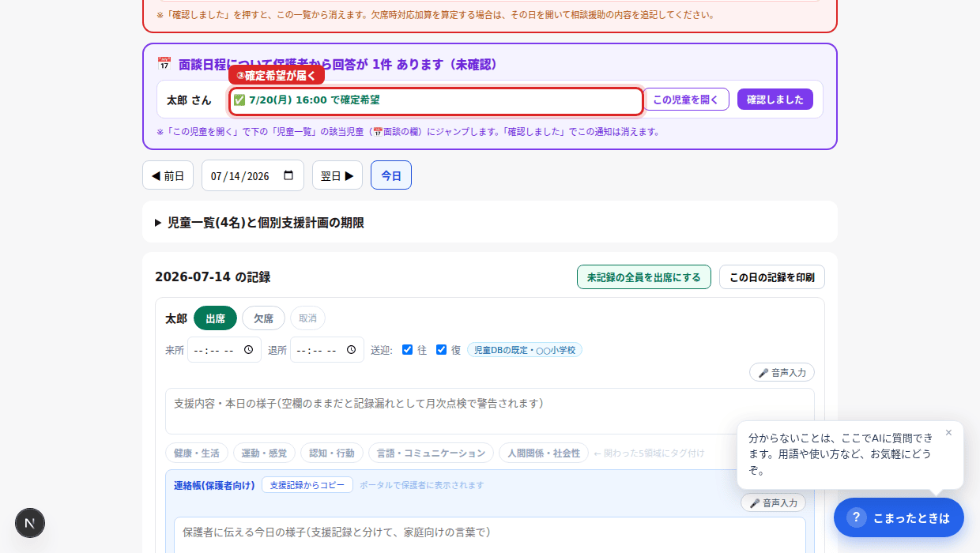Click the 07/14/2026 date input
Viewport: 980px width, 553px height.
point(253,175)
